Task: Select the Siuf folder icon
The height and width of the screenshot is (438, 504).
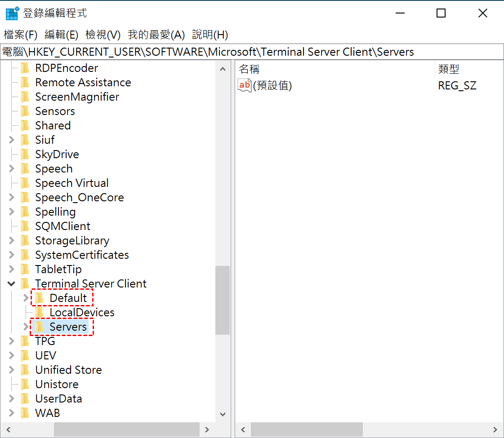Action: [25, 140]
